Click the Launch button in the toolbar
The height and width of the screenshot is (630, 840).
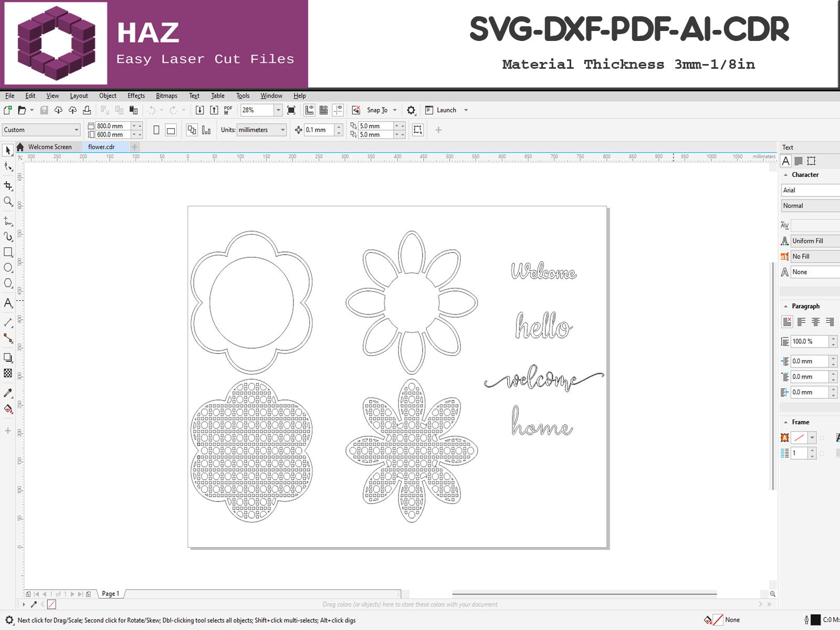(x=447, y=110)
